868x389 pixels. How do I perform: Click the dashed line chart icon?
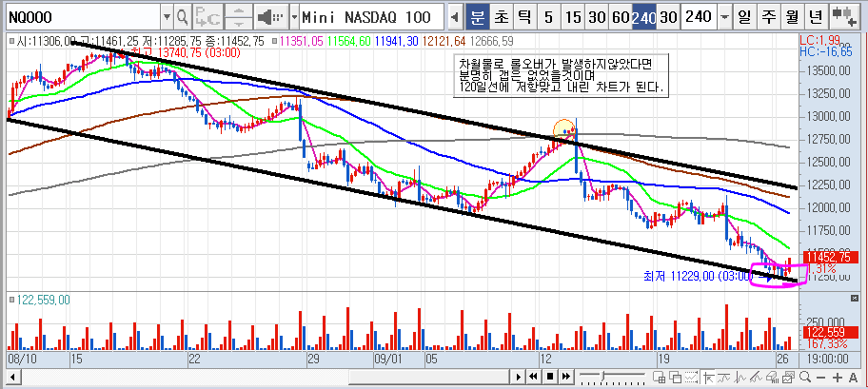691,378
